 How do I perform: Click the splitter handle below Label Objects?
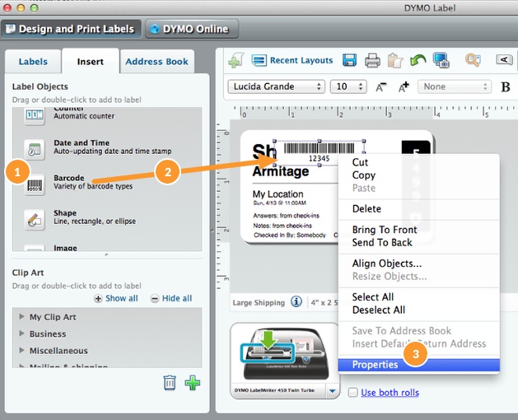(x=106, y=254)
